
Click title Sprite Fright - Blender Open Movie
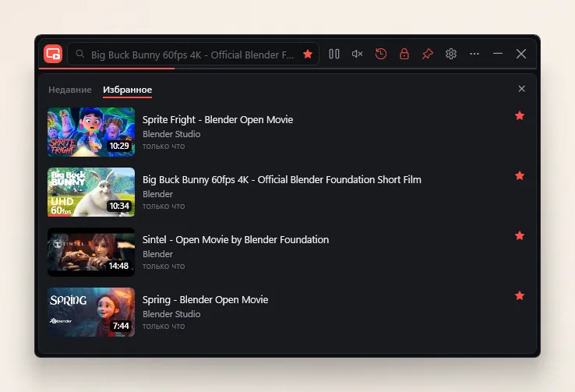coord(217,119)
